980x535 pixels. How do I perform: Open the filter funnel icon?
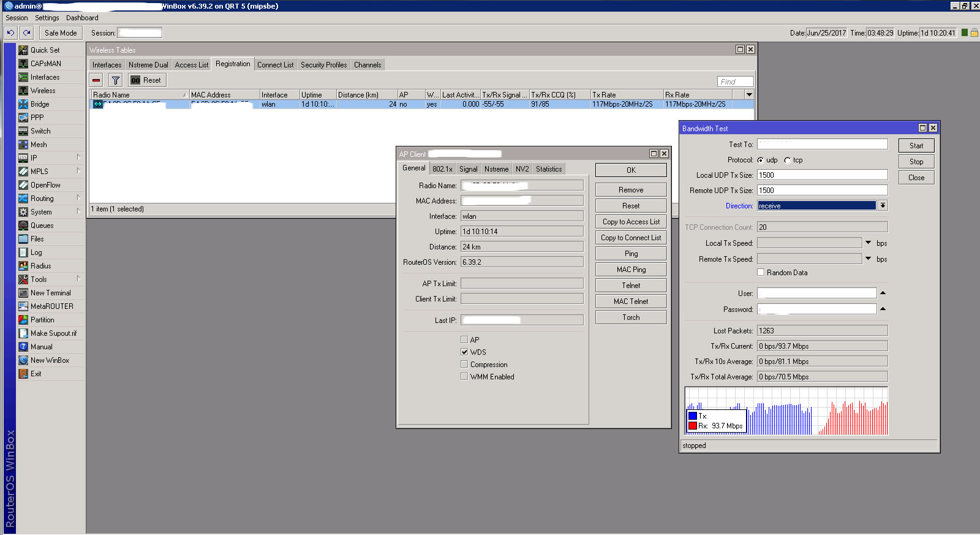point(115,80)
